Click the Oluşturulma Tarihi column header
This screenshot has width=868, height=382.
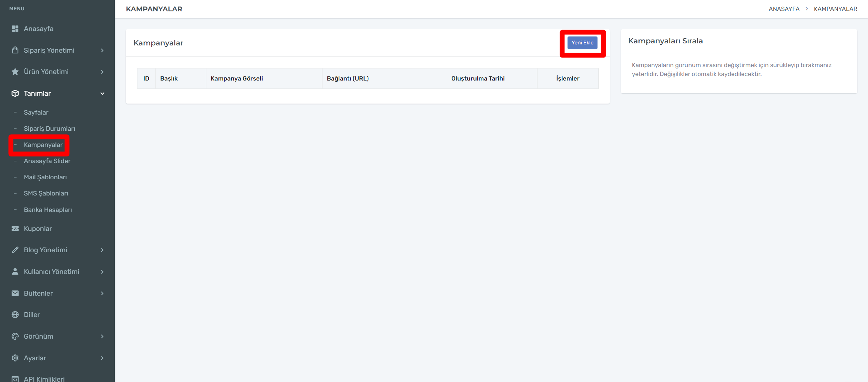pos(478,78)
